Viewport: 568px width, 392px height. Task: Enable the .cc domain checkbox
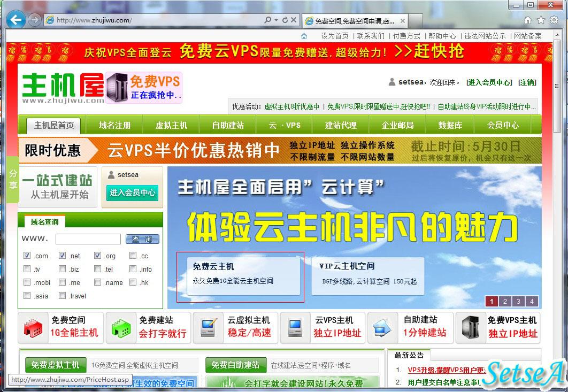tap(133, 256)
